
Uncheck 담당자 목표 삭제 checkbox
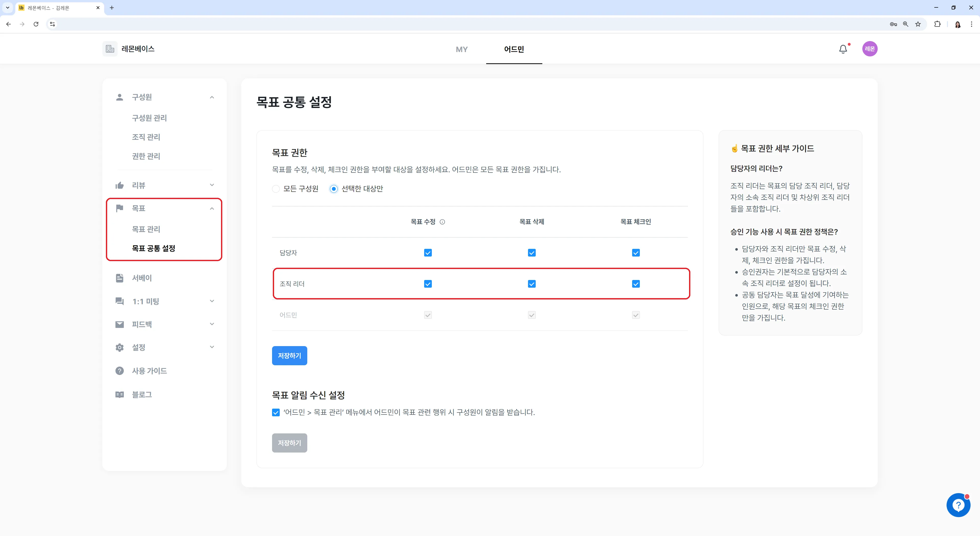tap(531, 253)
